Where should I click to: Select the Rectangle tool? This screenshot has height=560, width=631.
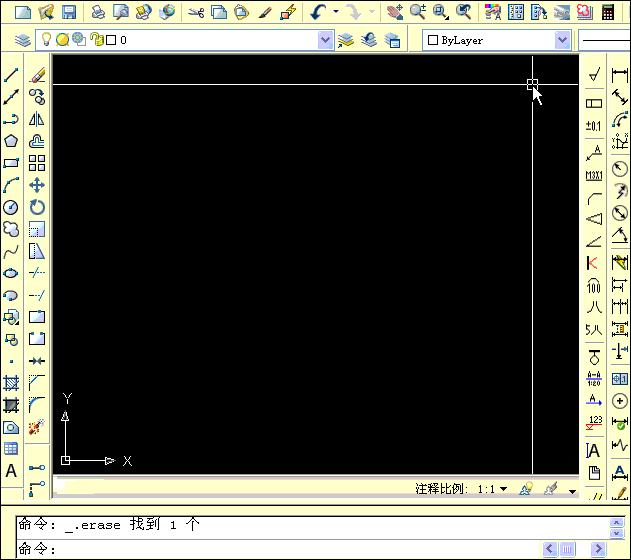click(x=11, y=163)
